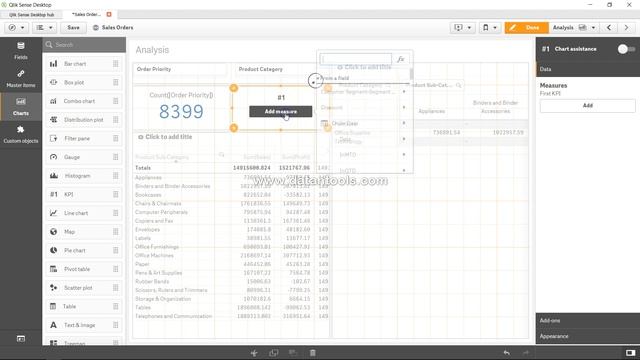640x360 pixels.
Task: Close the Sales Order tab
Action: coord(109,14)
